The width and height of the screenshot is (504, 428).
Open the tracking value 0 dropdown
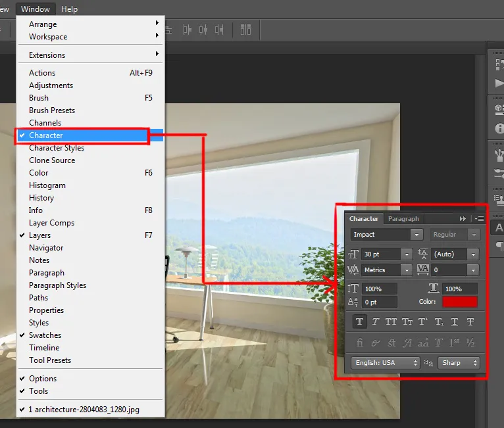pos(473,270)
